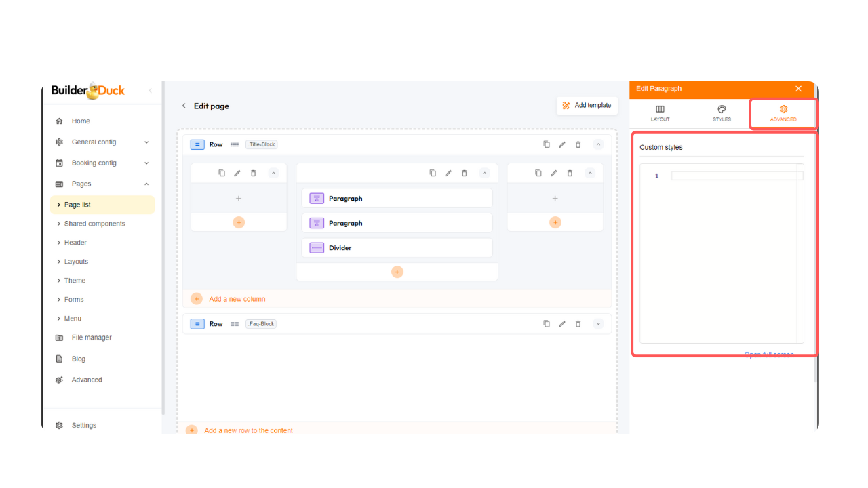This screenshot has width=868, height=488.
Task: Go back using arrow beside Edit page
Action: (184, 106)
